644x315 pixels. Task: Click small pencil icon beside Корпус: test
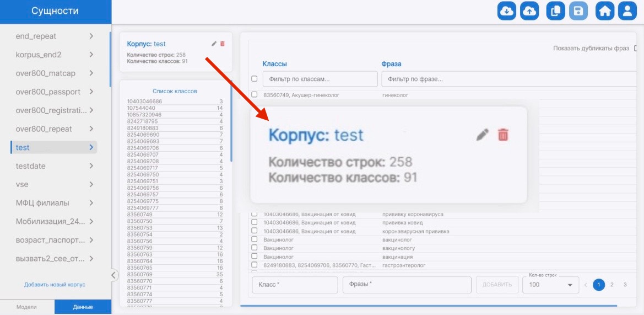click(214, 44)
